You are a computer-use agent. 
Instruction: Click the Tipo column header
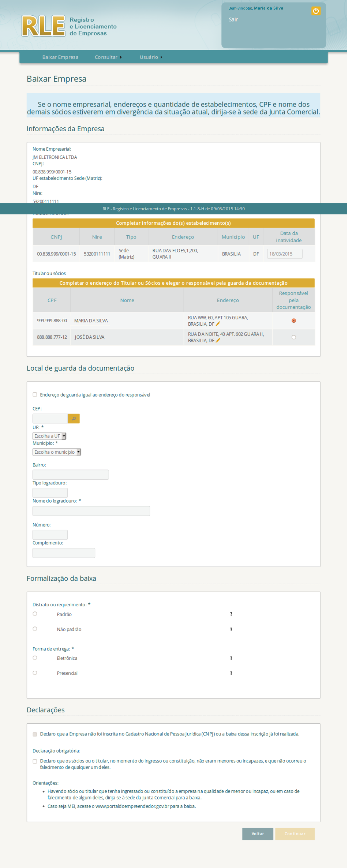131,237
